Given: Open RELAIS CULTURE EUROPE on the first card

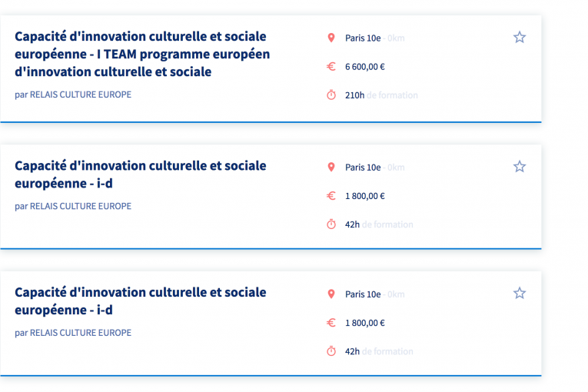Looking at the screenshot, I should click(x=81, y=95).
